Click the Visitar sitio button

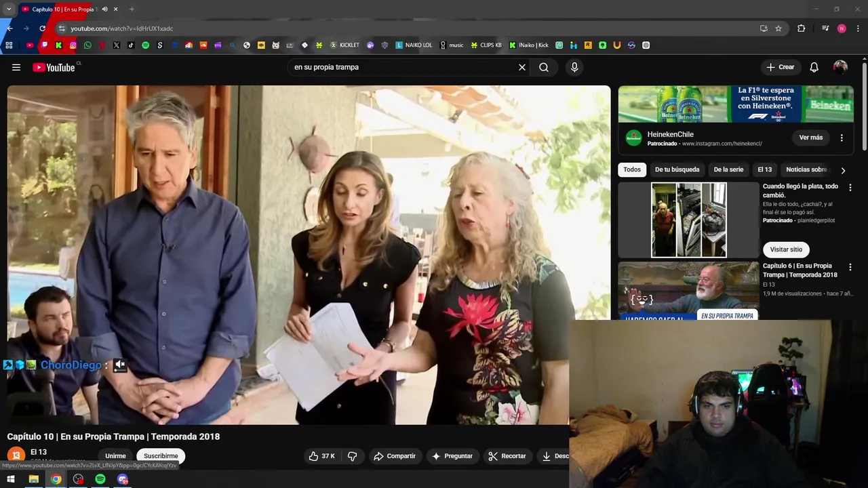pyautogui.click(x=786, y=249)
